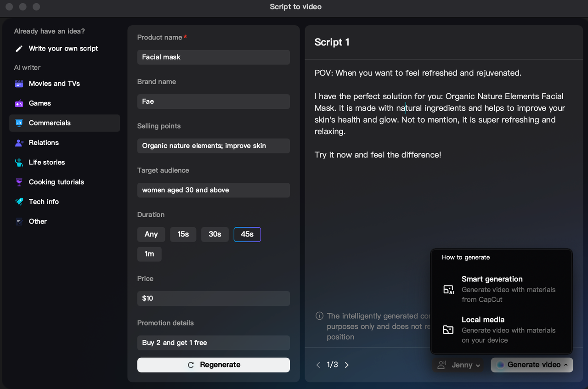Click the Smart generation AI icon
The width and height of the screenshot is (588, 389).
pos(448,289)
